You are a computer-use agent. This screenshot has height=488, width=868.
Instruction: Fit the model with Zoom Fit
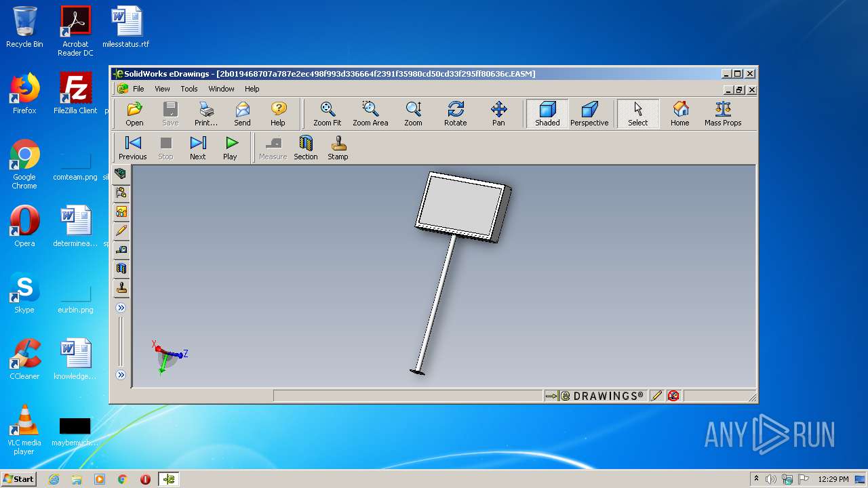(x=327, y=113)
